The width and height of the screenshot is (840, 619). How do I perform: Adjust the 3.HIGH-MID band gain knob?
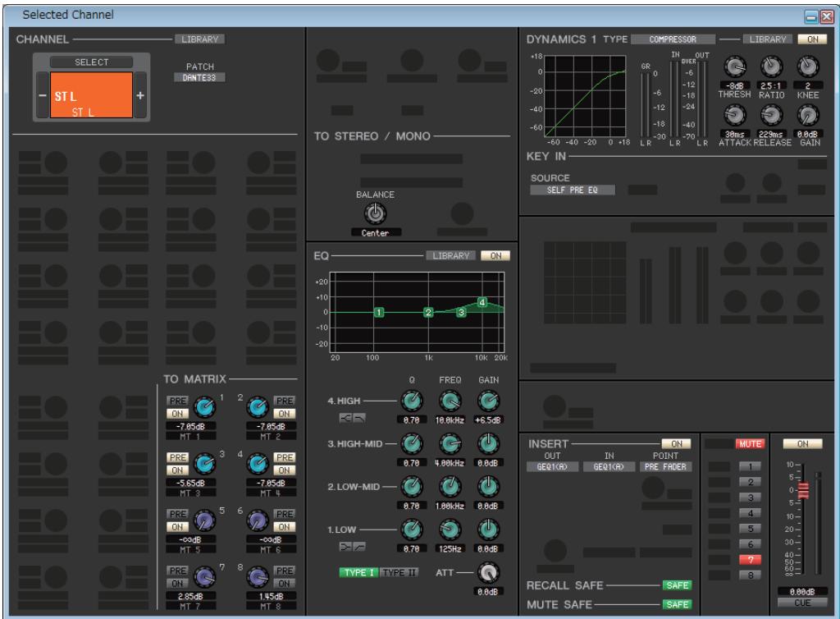488,444
